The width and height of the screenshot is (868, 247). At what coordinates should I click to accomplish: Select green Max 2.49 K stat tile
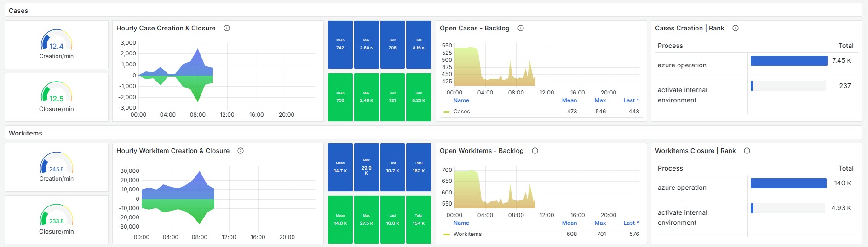click(367, 97)
